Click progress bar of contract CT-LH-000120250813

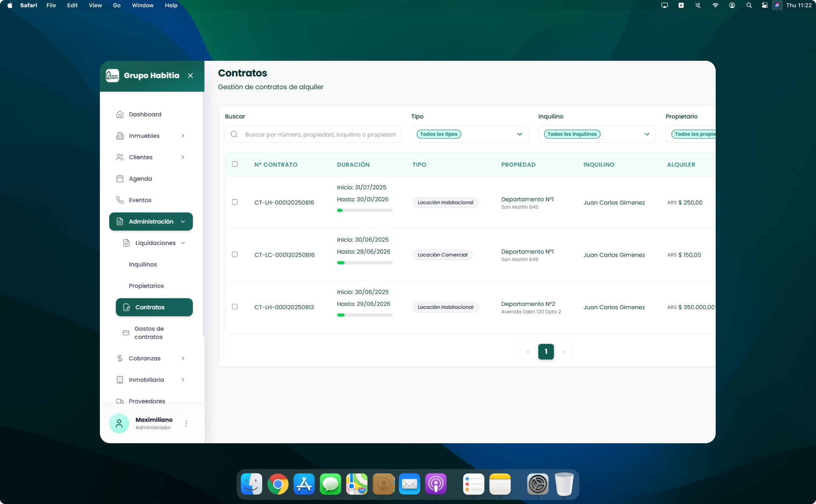(x=364, y=315)
